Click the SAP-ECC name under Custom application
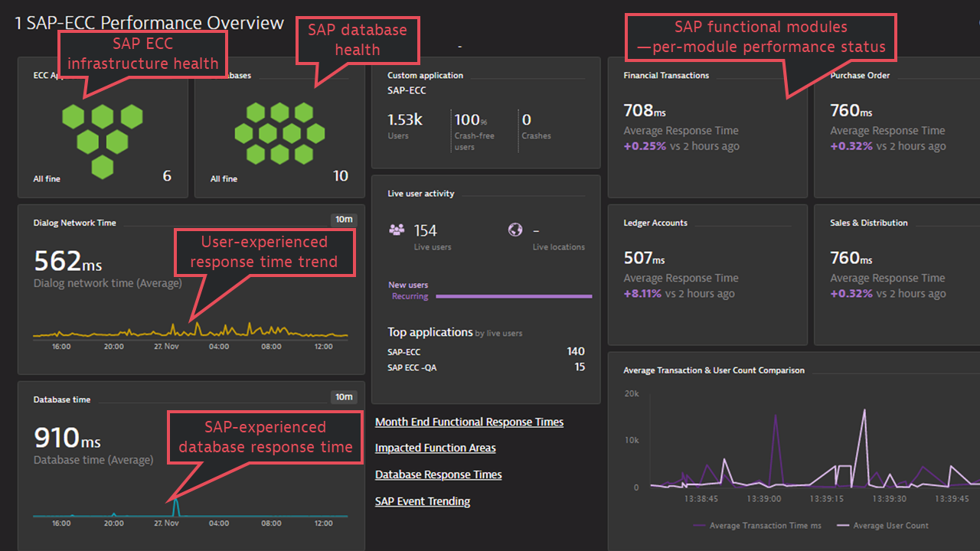 (x=407, y=90)
